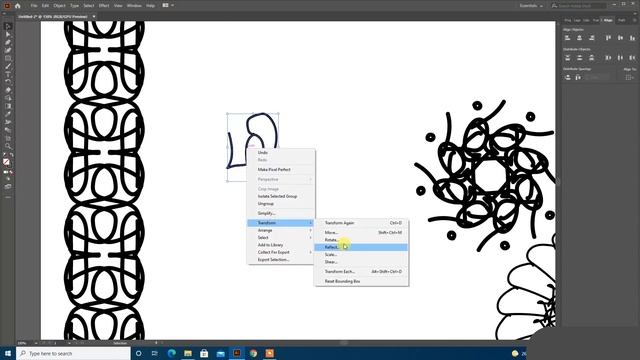The width and height of the screenshot is (640, 360).
Task: Select the Eyedropper tool
Action: coord(7,114)
